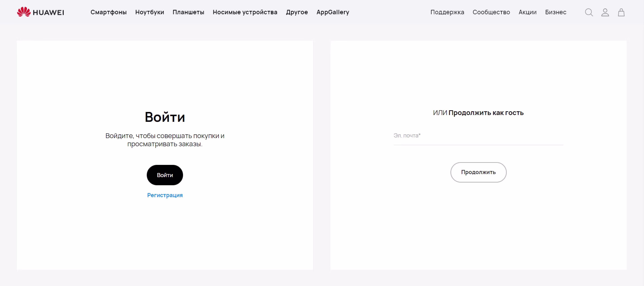Image resolution: width=644 pixels, height=286 pixels.
Task: Click the Huawei logo
Action: (41, 12)
